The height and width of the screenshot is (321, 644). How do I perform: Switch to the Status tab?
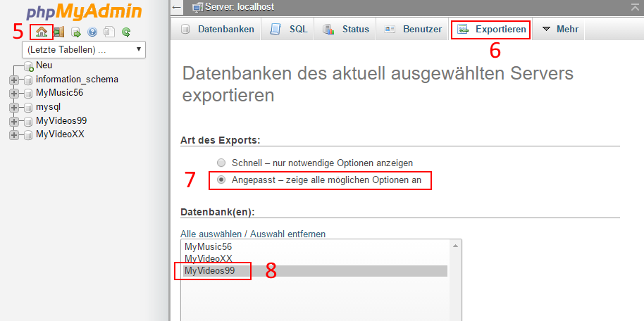click(345, 29)
